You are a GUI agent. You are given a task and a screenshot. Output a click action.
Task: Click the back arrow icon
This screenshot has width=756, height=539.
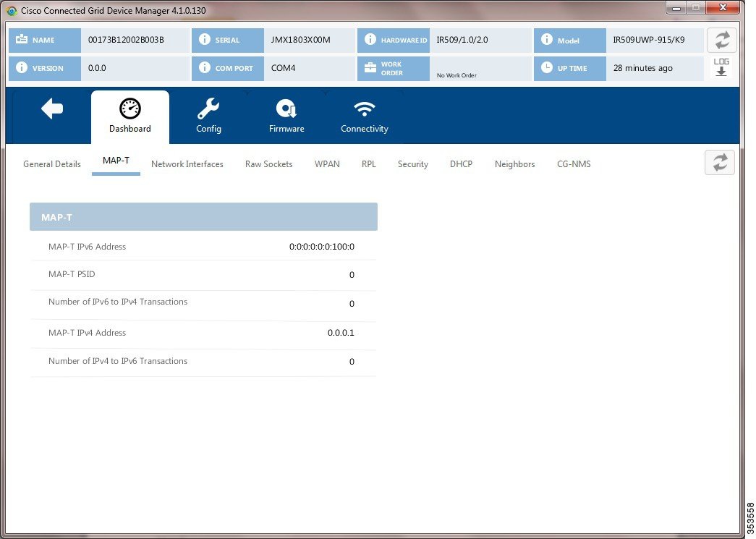tap(52, 109)
